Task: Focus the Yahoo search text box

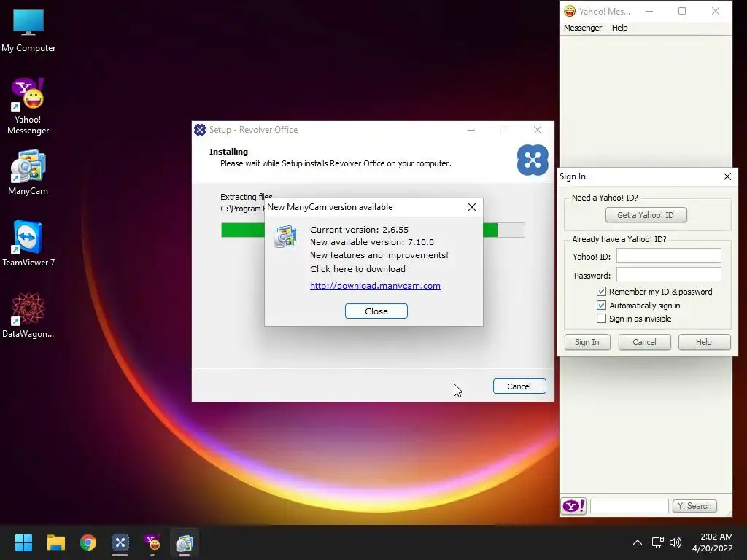Action: coord(629,506)
